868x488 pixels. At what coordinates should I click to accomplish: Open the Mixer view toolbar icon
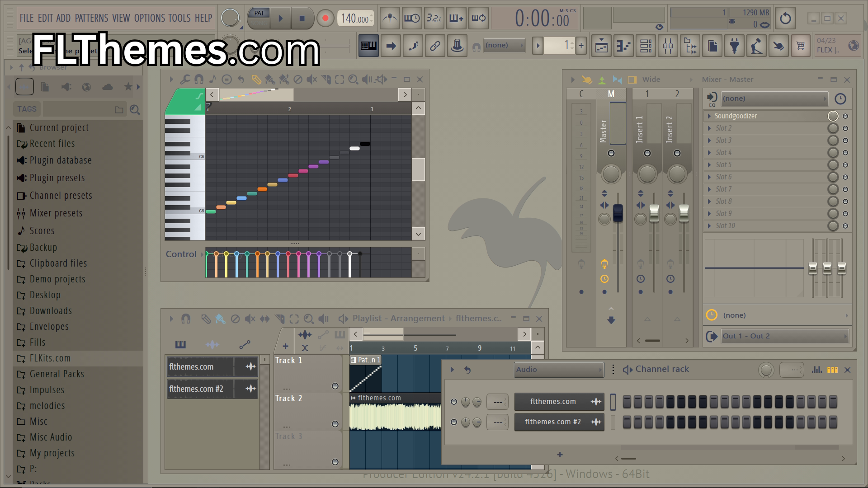pos(668,46)
